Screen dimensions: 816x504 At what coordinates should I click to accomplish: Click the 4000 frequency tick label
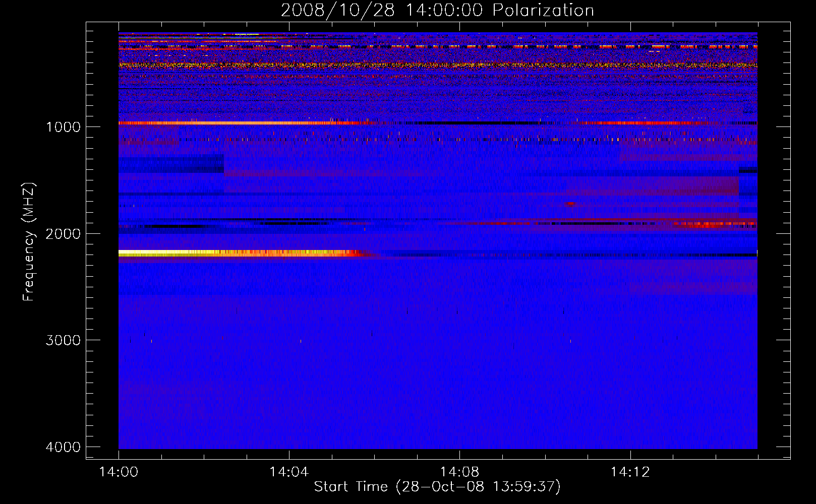(x=63, y=447)
